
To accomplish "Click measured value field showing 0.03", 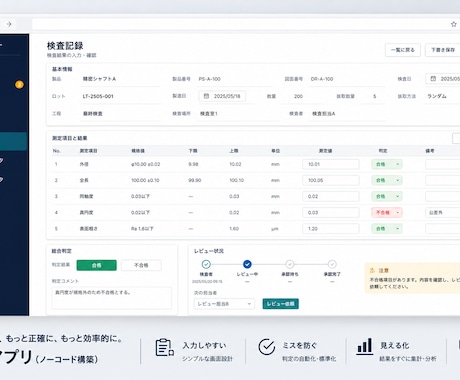I will pyautogui.click(x=331, y=212).
